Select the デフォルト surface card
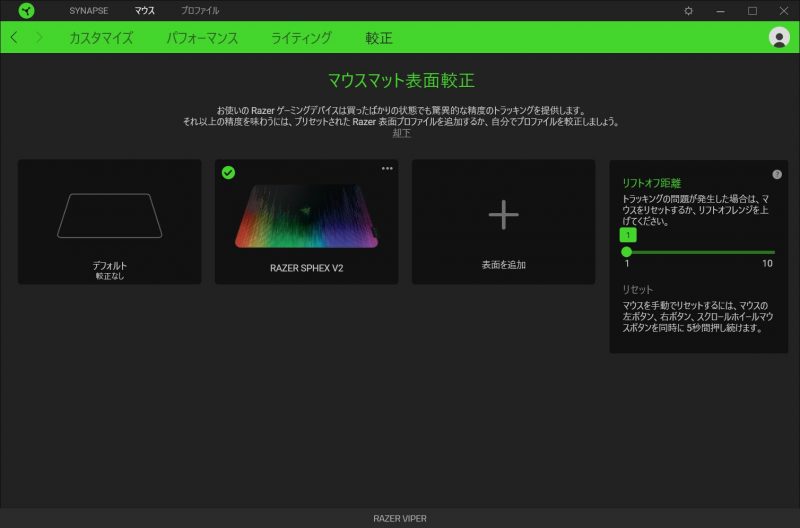The height and width of the screenshot is (528, 800). 110,221
